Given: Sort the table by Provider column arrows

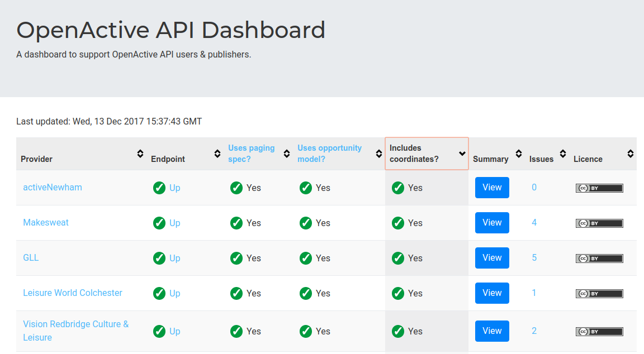Looking at the screenshot, I should [140, 154].
